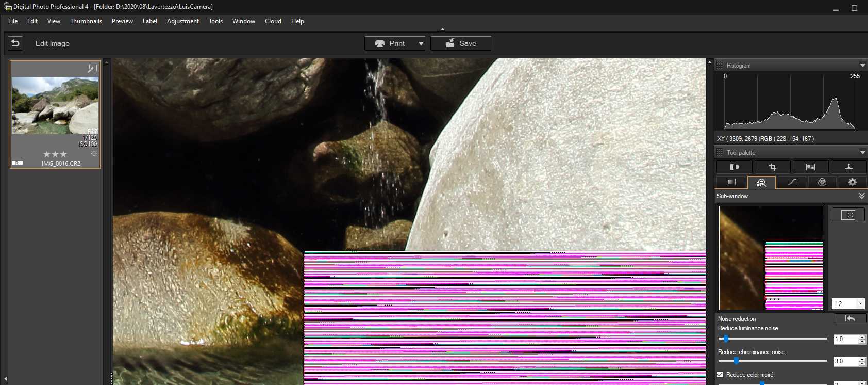Open the partial adjustment tool palette
This screenshot has width=868, height=385.
[x=810, y=167]
